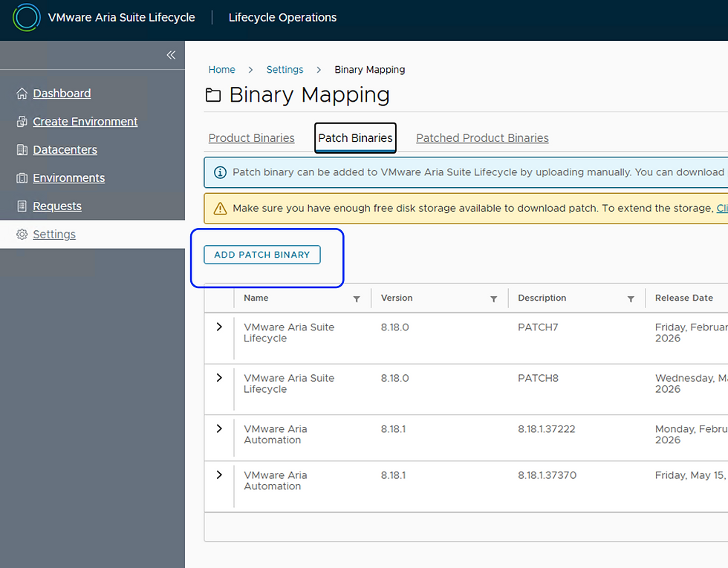The height and width of the screenshot is (568, 728).
Task: Click the 8.18.1.37222 description cell
Action: tap(547, 429)
